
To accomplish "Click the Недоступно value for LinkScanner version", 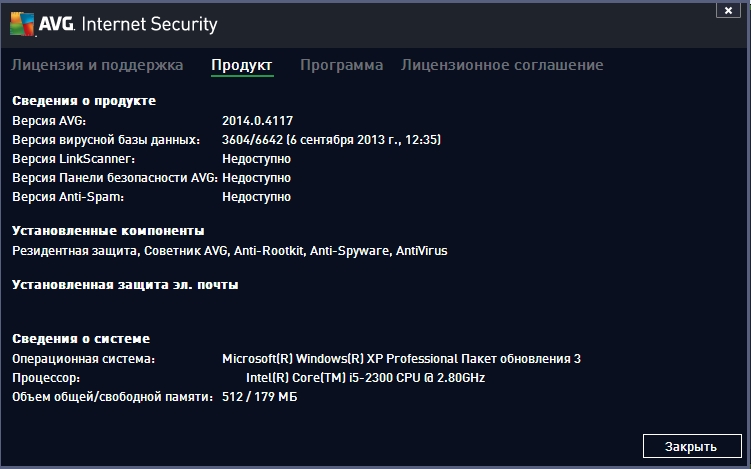I will pos(256,159).
